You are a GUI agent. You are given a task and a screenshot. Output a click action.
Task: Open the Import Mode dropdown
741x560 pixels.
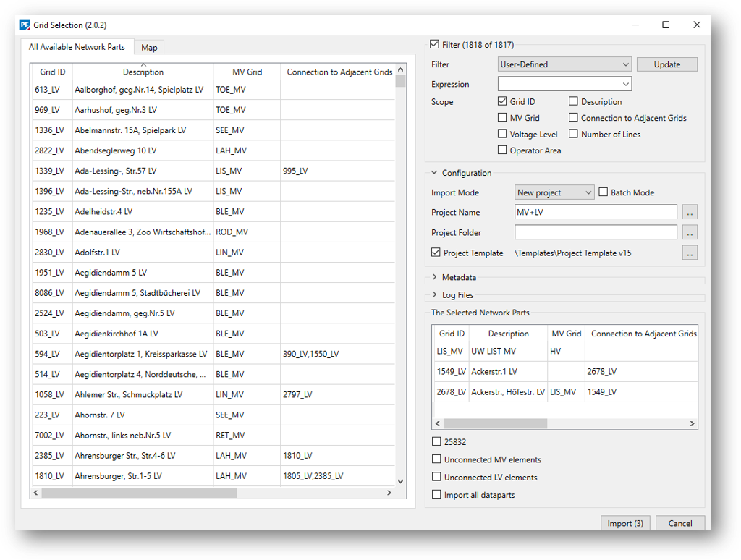tap(554, 192)
